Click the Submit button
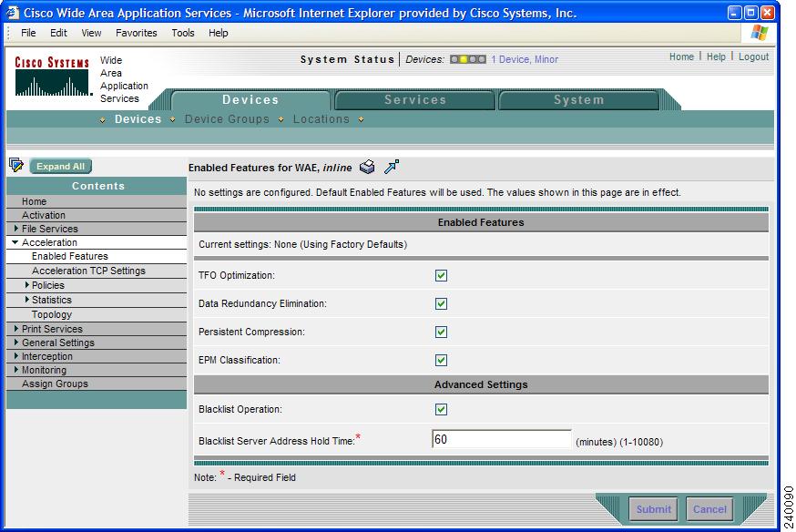 (x=653, y=509)
